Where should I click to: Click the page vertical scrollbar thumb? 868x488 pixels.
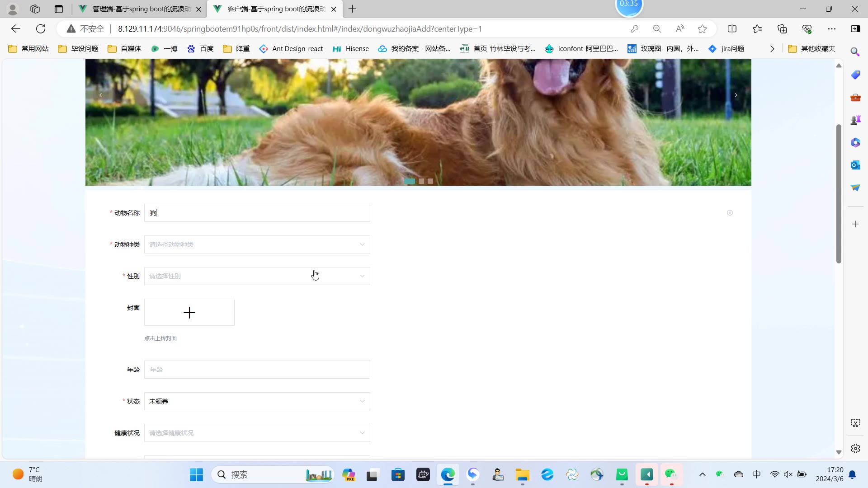point(839,193)
